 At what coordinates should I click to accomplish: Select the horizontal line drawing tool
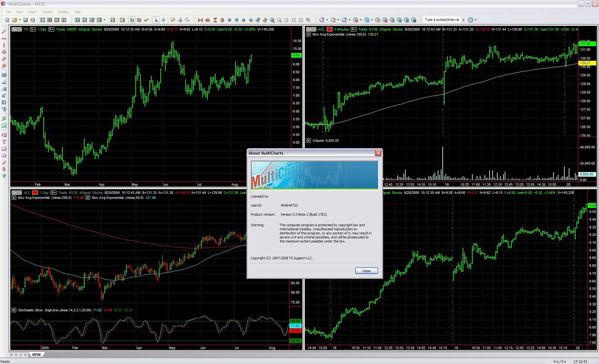pos(4,38)
